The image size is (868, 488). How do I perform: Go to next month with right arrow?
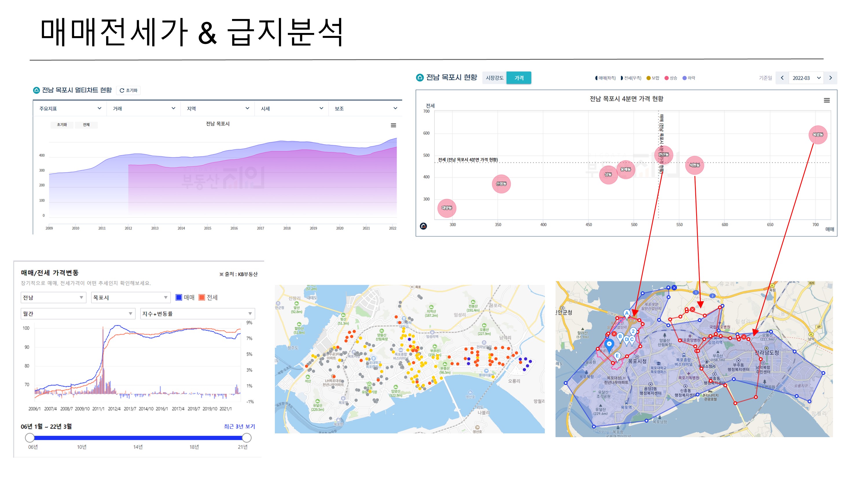point(831,78)
